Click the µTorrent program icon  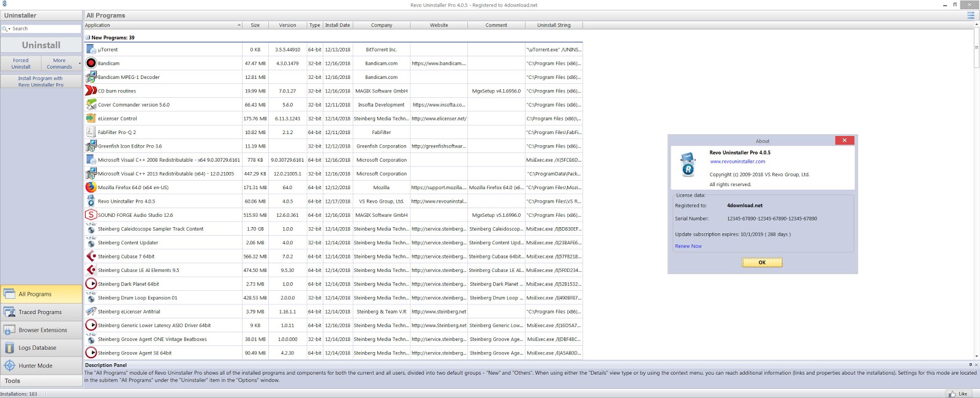click(x=91, y=50)
